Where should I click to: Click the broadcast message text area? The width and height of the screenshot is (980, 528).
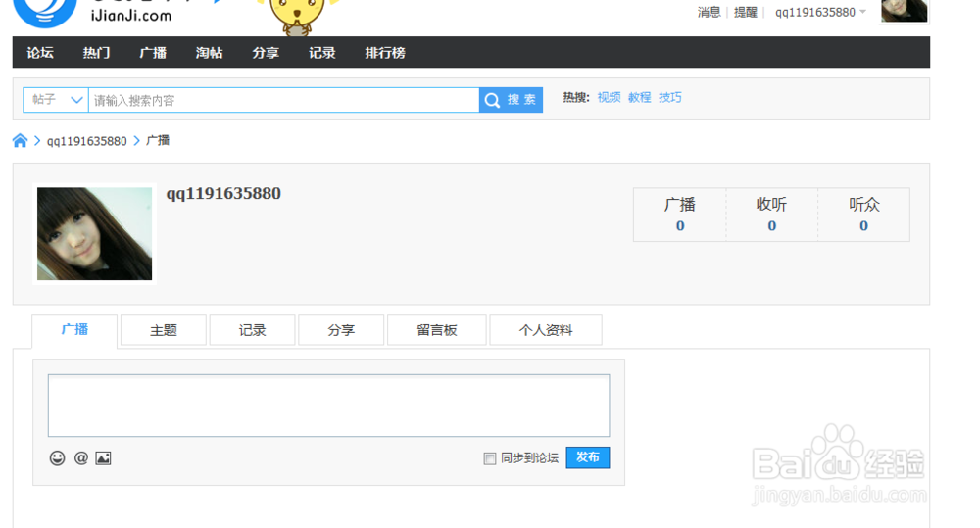tap(328, 406)
